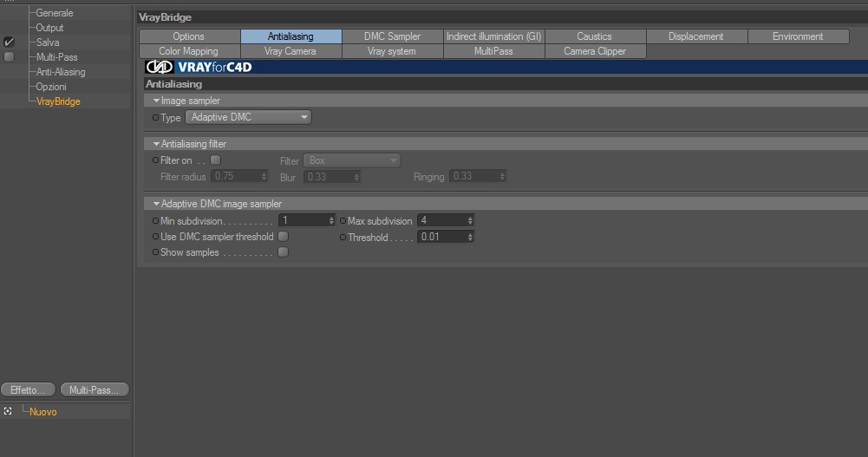Click keyframe dot beside Min subdivision
The height and width of the screenshot is (457, 868).
coord(155,221)
